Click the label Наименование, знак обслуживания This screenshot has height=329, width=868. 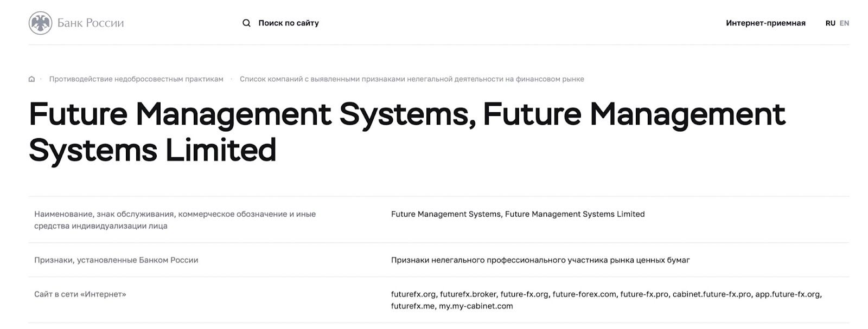coord(175,220)
